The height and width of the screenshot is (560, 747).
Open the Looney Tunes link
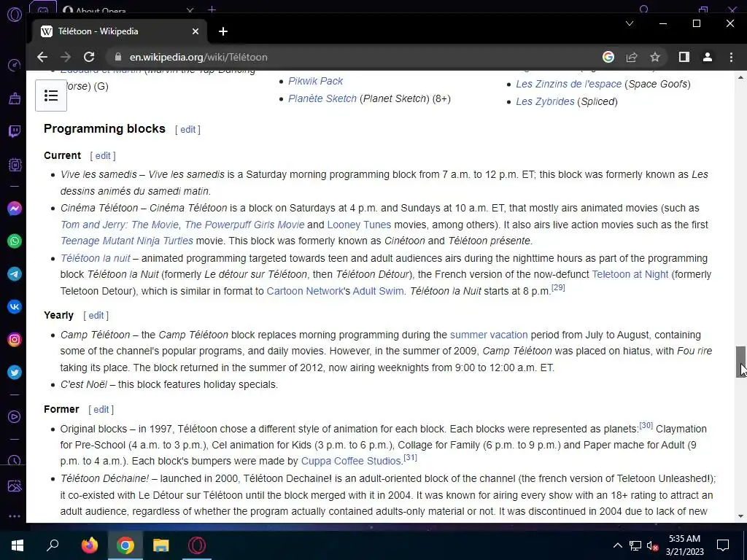click(359, 225)
